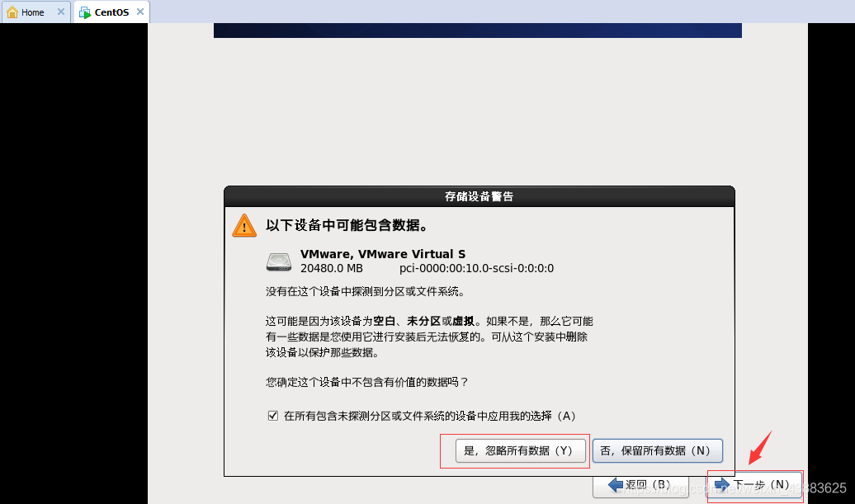The image size is (855, 504).
Task: Proceed with 下一步 (N) button
Action: point(754,484)
